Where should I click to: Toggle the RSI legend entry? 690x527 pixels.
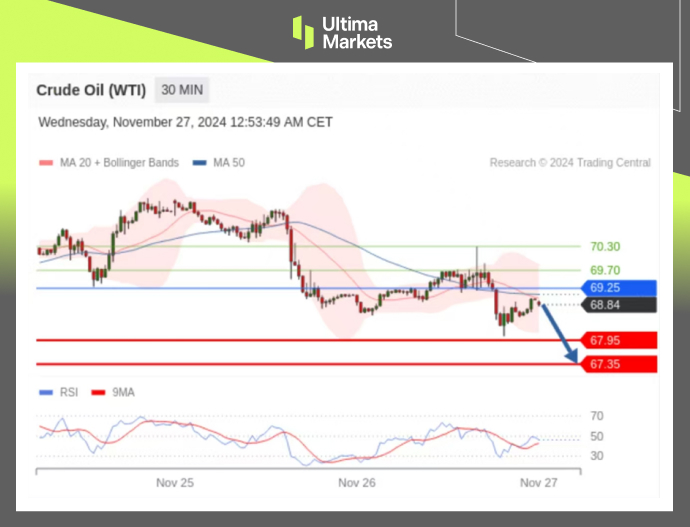pyautogui.click(x=60, y=393)
